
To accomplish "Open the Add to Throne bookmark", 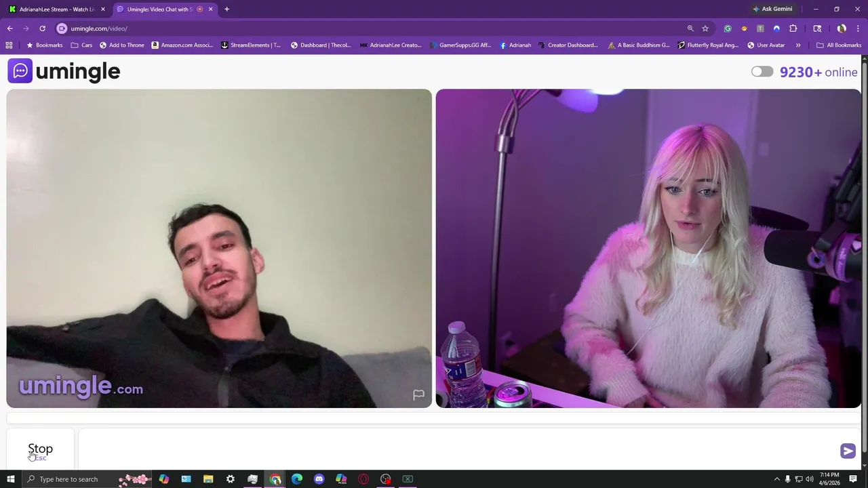I will tap(122, 45).
